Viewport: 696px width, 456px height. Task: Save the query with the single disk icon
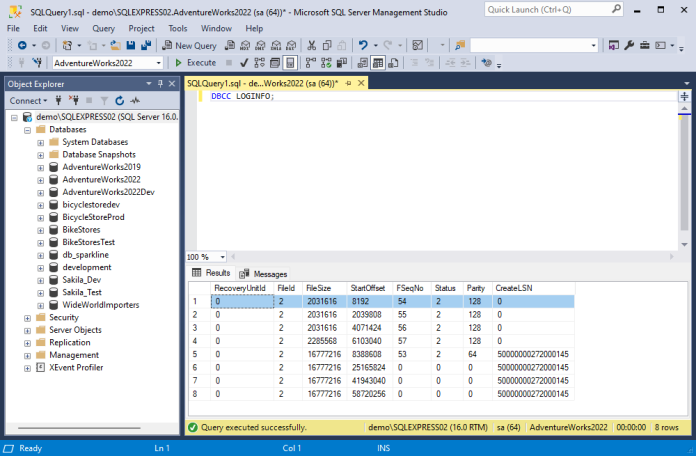130,45
